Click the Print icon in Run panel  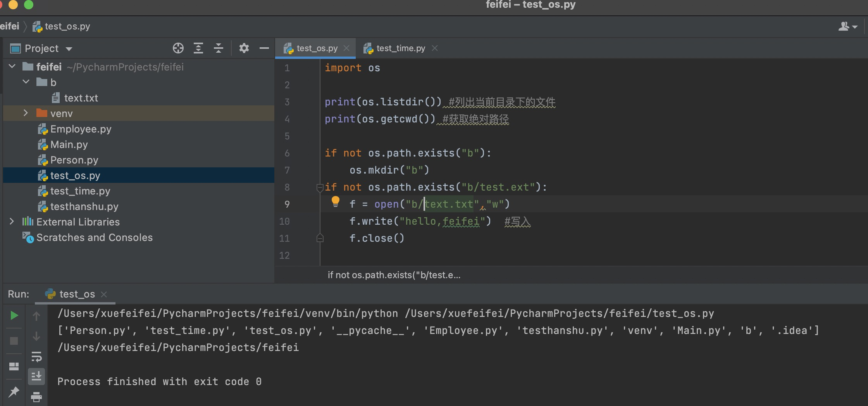tap(36, 397)
